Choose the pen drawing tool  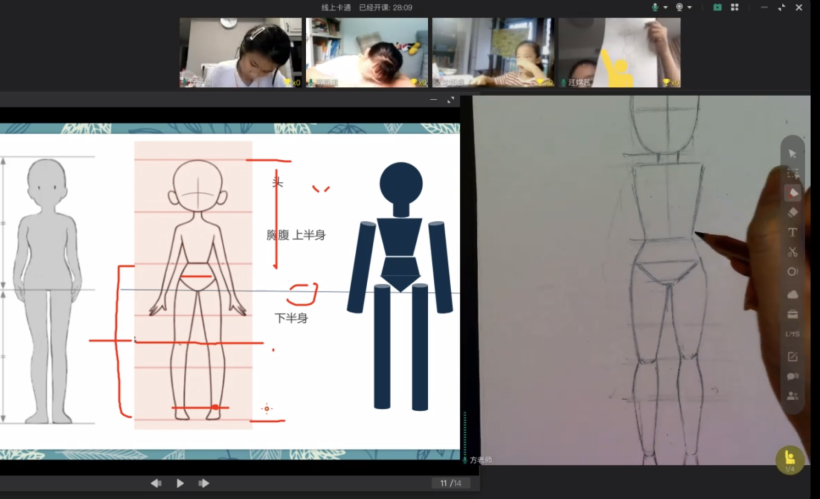[x=792, y=192]
